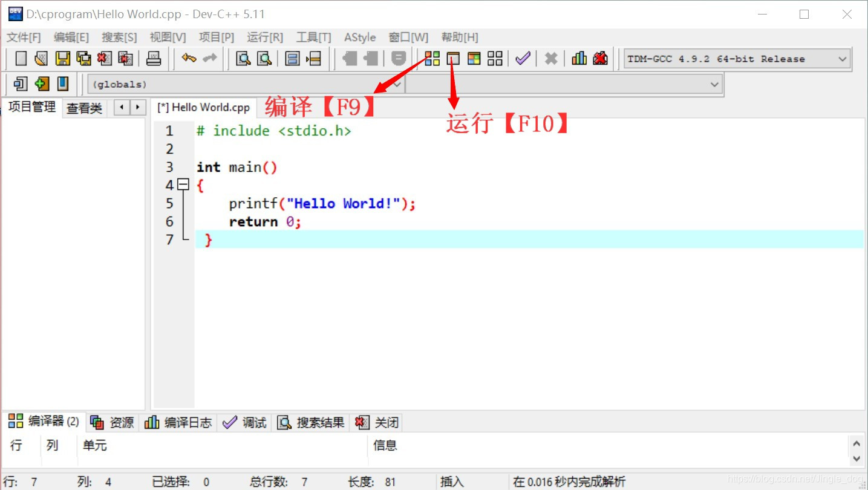Open the 帮助[H] menu
Viewport: 868px width, 490px height.
point(460,38)
